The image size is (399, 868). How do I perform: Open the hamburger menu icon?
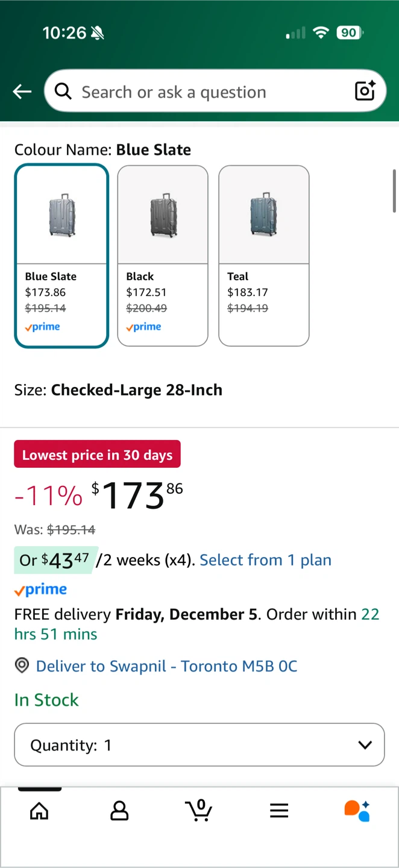click(279, 811)
